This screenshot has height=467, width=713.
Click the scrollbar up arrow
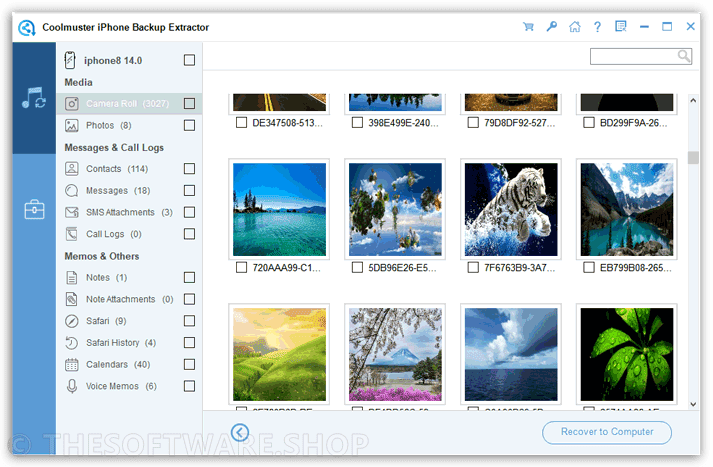(x=693, y=100)
